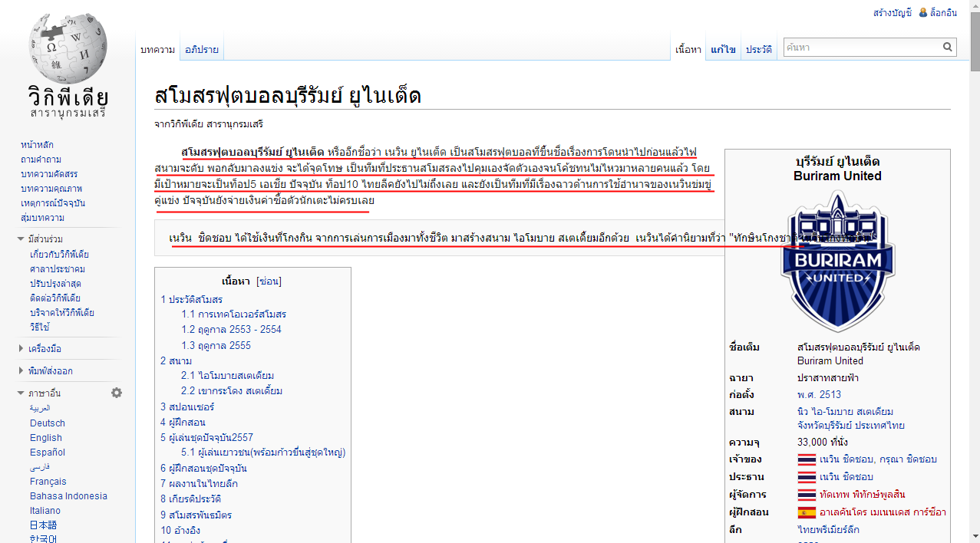
Task: Switch to Italiano language version
Action: [45, 511]
